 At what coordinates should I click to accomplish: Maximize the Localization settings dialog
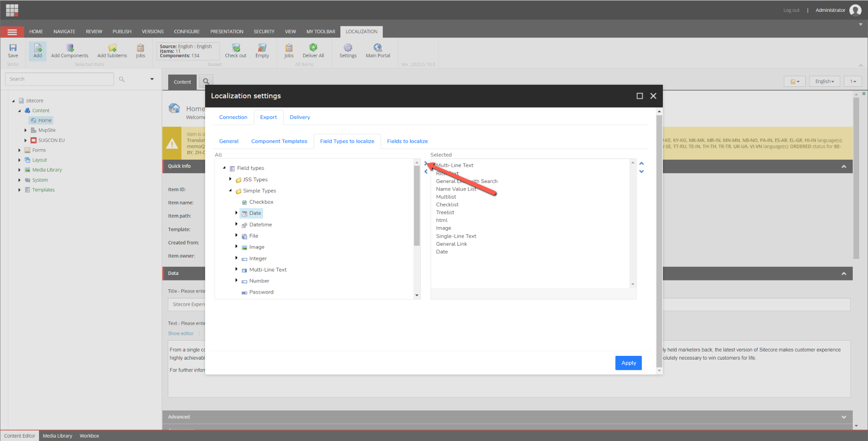click(640, 96)
